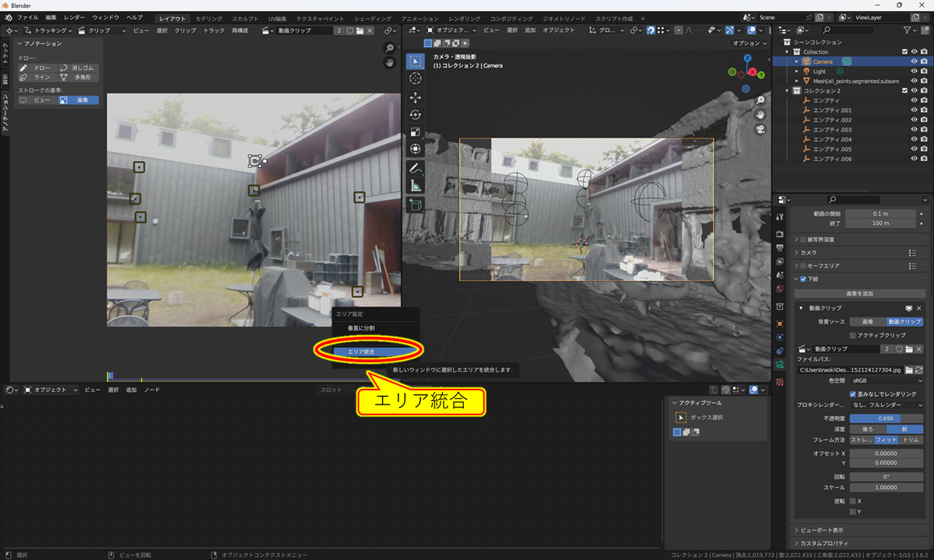
Task: Enable the flip X checkbox under 逆転
Action: pos(853,501)
